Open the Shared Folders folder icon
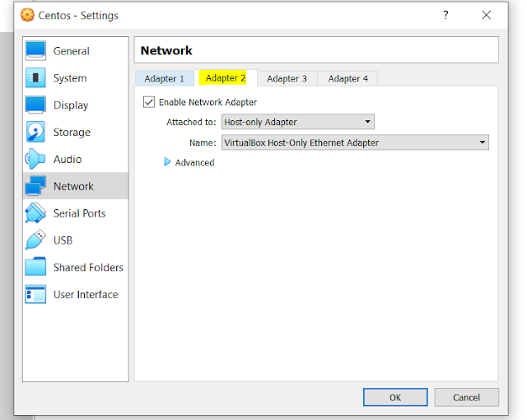Screen dimensions: 527x420 coord(35,267)
